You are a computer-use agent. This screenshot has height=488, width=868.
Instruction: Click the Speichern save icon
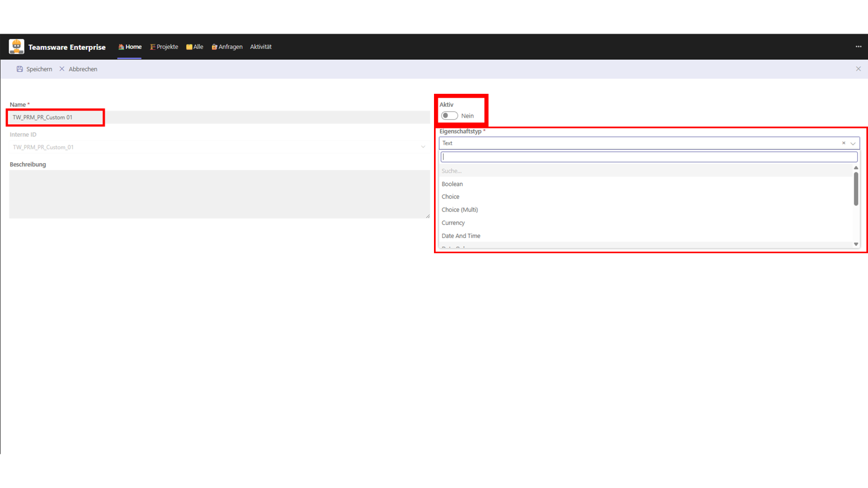point(20,69)
